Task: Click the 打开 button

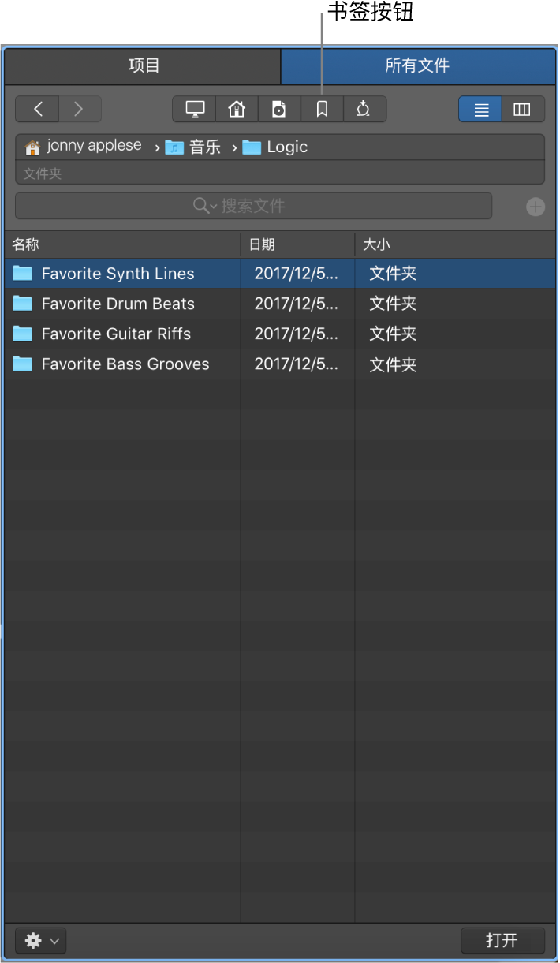Action: coord(502,940)
